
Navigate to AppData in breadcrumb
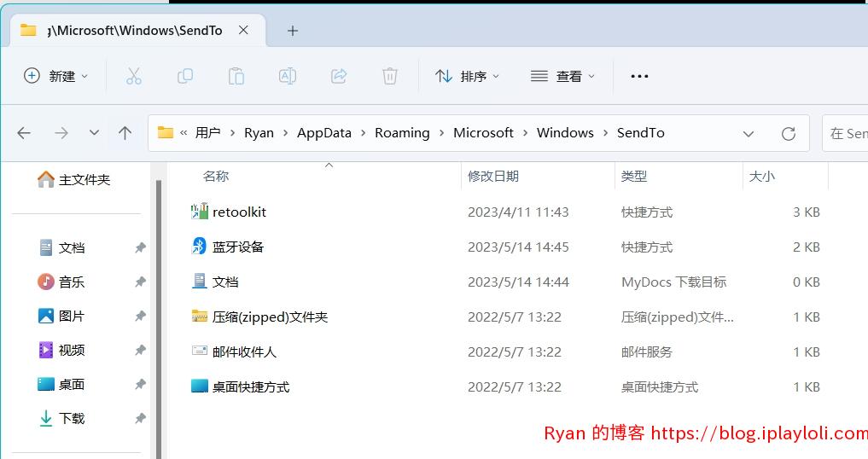[x=324, y=133]
